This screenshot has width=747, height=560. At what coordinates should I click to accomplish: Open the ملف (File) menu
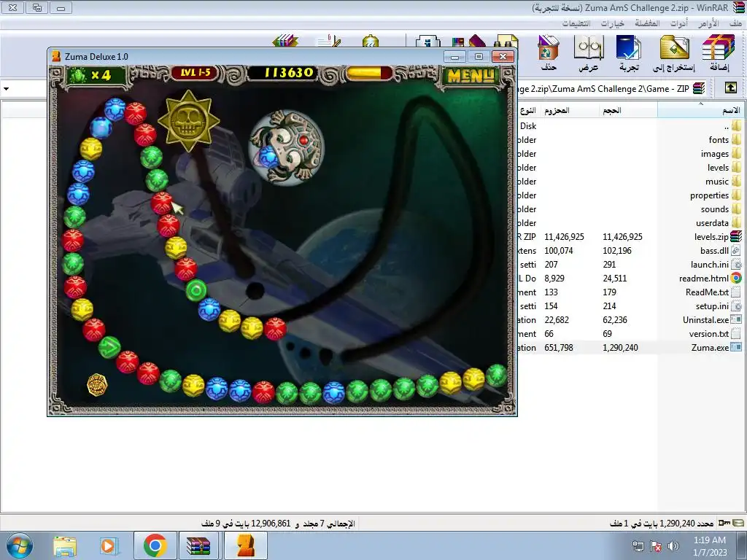(x=735, y=23)
